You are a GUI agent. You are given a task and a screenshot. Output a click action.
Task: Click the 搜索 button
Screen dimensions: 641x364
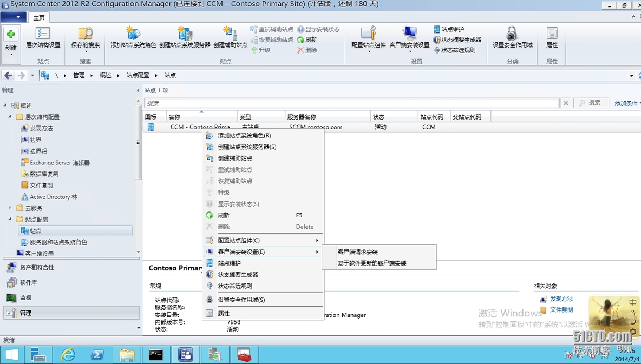coord(591,103)
